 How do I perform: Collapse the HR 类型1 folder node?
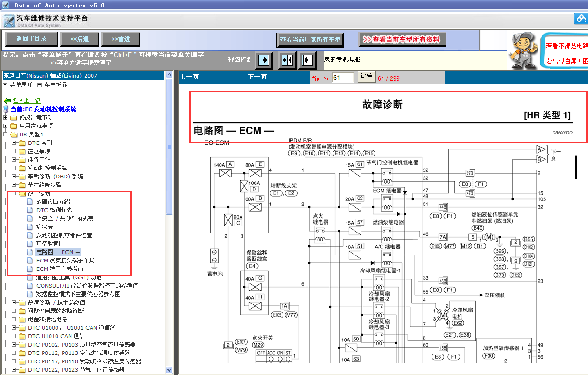[x=5, y=134]
